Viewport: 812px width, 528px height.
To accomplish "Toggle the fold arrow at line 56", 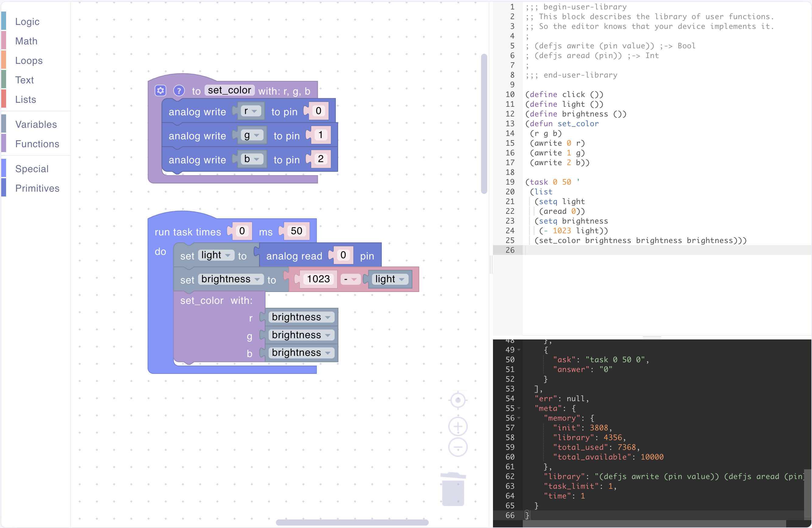I will 519,418.
